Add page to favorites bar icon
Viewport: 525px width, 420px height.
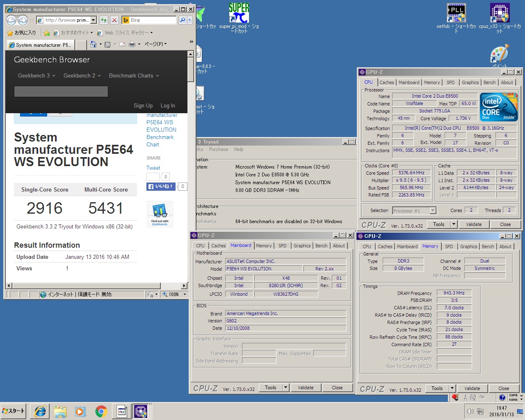click(x=47, y=33)
